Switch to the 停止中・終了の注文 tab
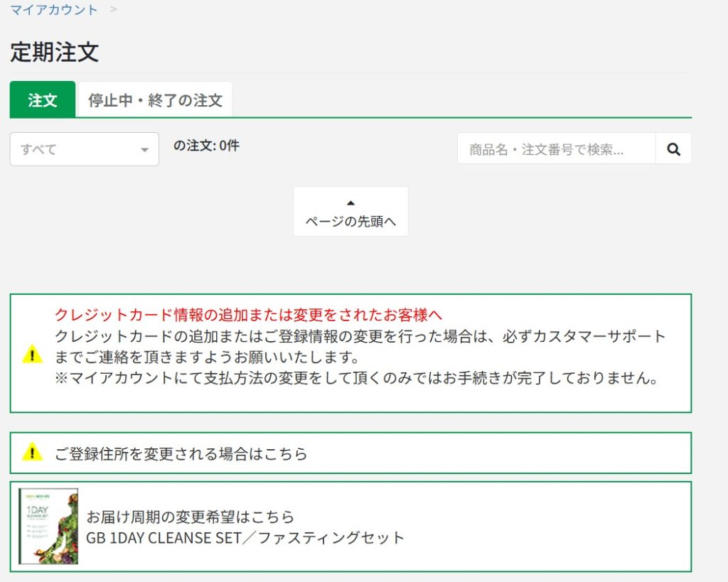 coord(155,99)
